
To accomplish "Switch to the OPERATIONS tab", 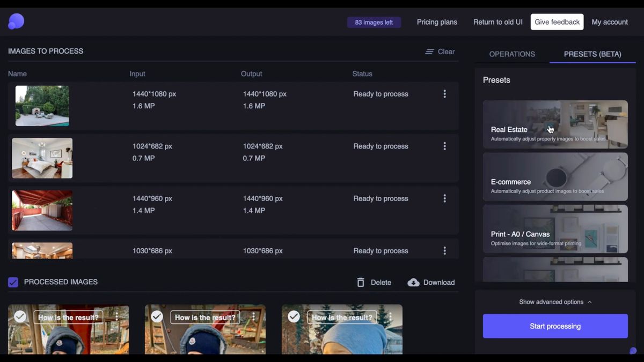I will (x=512, y=54).
